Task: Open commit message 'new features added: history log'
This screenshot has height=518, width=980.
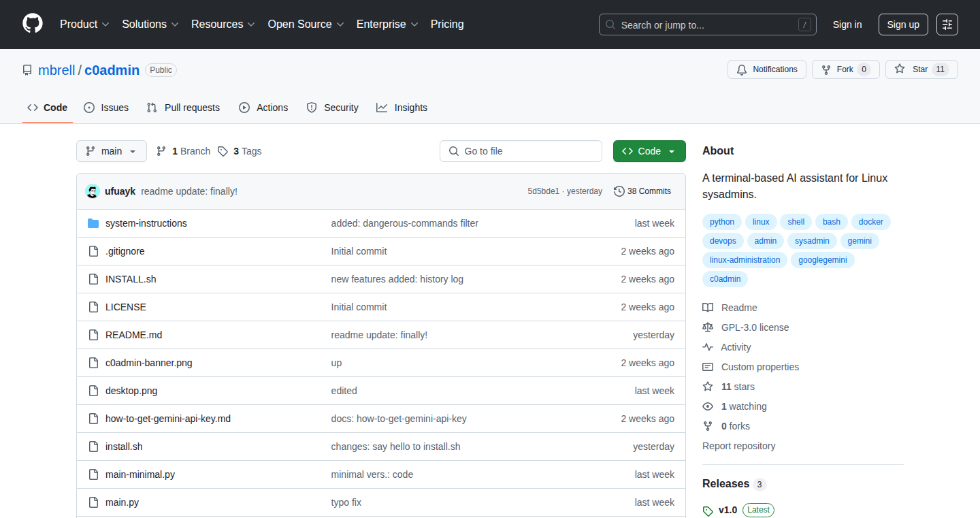Action: (397, 279)
